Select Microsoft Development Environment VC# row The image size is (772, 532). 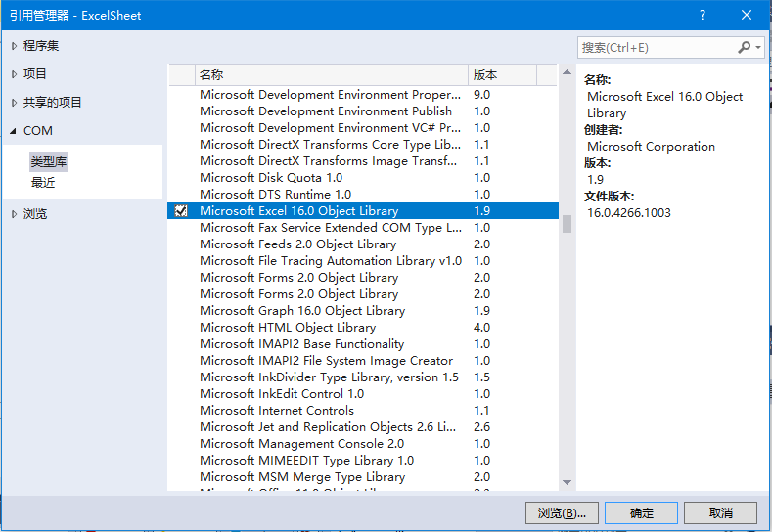363,128
